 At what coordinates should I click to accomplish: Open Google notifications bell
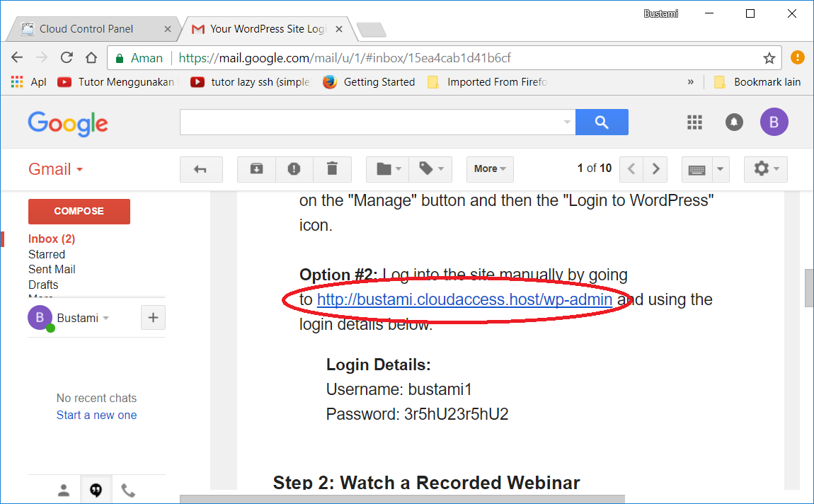(734, 122)
